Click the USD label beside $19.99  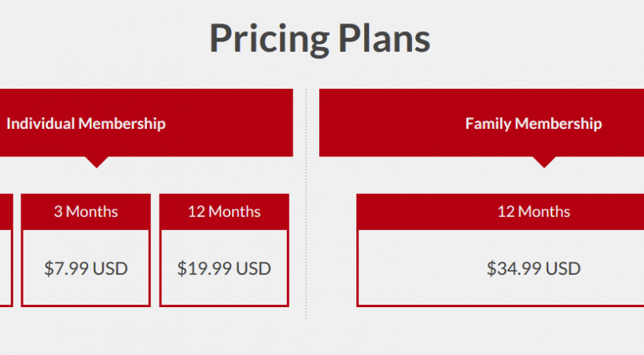click(253, 269)
